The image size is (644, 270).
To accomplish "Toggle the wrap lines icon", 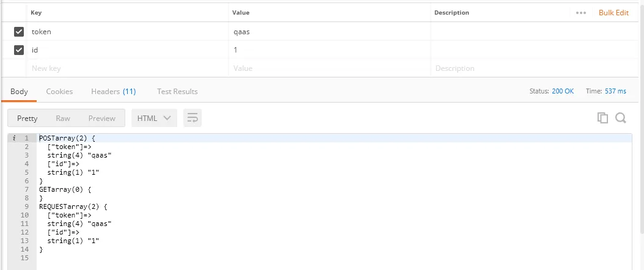I will coord(193,118).
